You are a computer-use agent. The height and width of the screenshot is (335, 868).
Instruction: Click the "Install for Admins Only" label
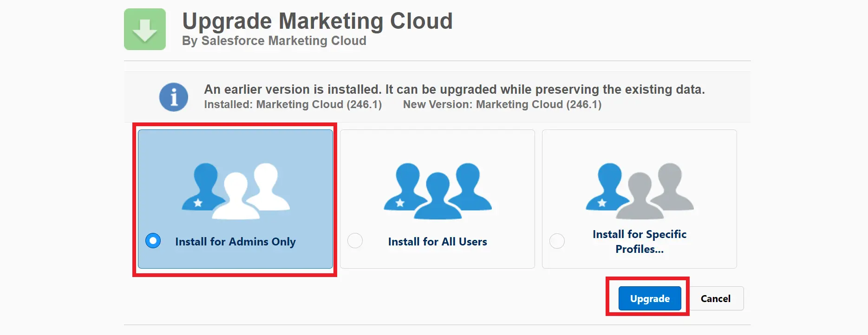click(235, 242)
